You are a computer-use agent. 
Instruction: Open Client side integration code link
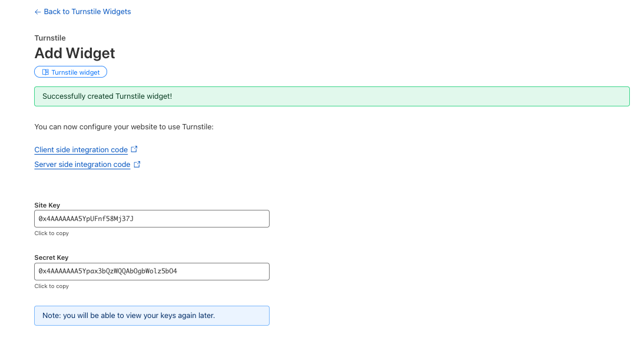point(81,150)
